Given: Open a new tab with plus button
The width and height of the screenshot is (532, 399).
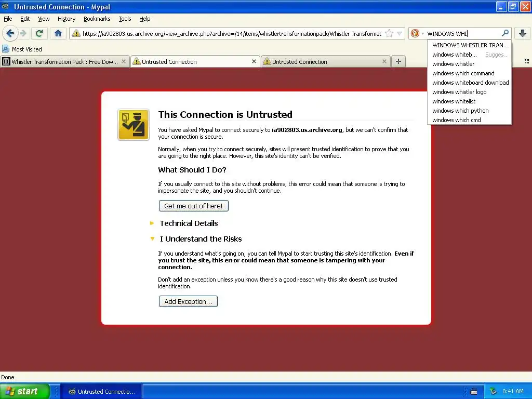Looking at the screenshot, I should click(x=398, y=61).
